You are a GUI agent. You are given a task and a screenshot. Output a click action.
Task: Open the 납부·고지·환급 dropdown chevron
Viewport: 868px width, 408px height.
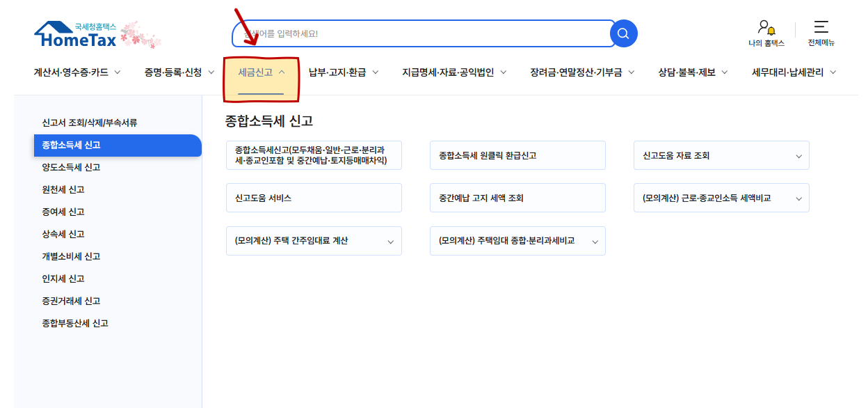[374, 71]
